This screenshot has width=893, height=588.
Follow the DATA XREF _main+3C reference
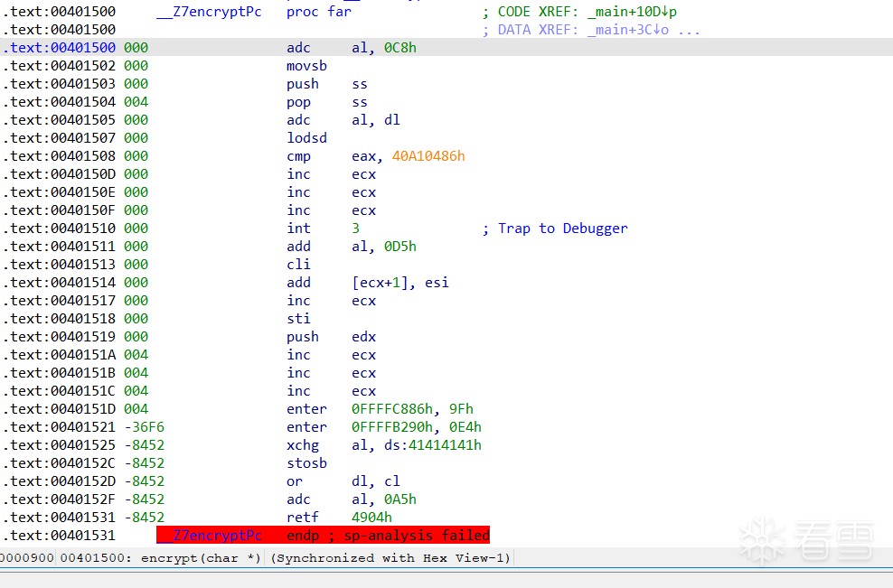(x=628, y=30)
